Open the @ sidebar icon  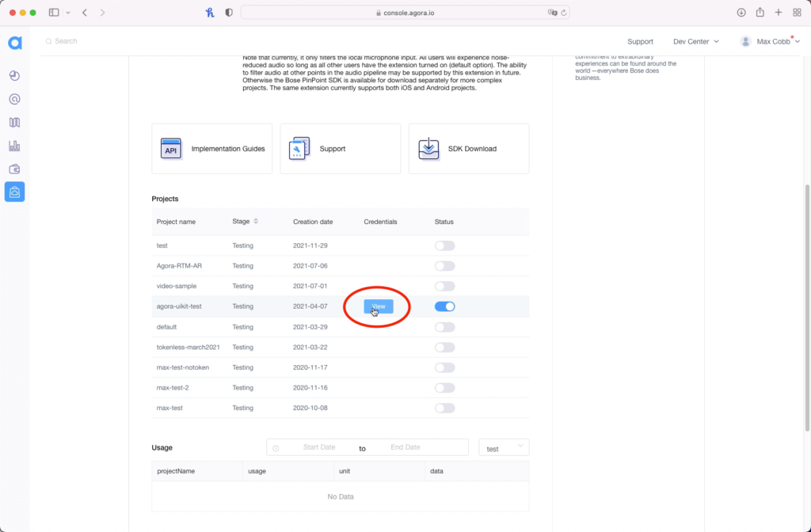pos(14,99)
